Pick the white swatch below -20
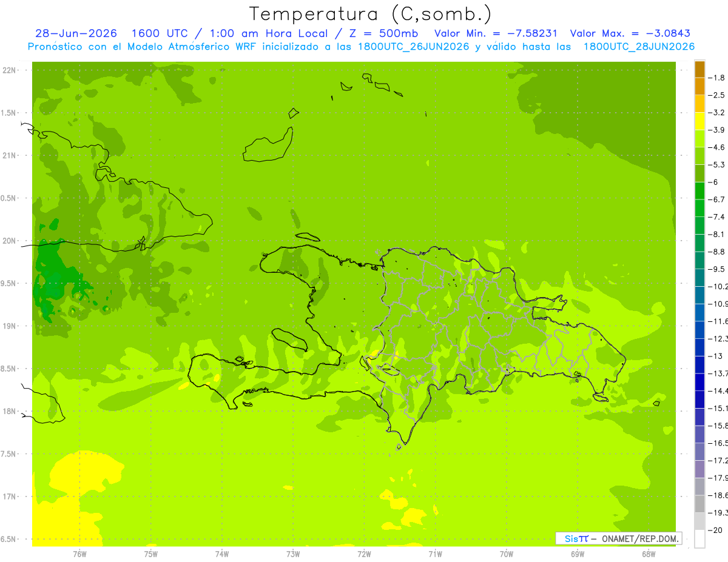The height and width of the screenshot is (562, 728). (x=699, y=539)
